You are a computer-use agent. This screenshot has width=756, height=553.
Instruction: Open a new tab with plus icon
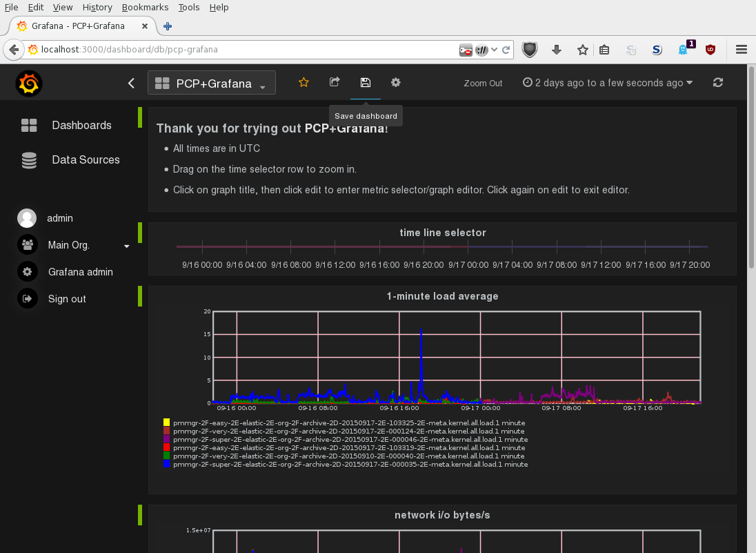[x=168, y=26]
